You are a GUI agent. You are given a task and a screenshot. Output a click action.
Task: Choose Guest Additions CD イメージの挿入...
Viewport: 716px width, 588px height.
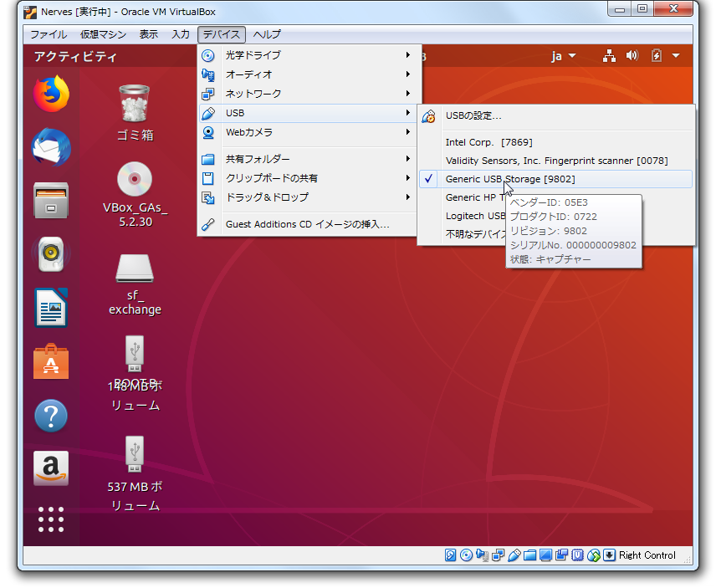[307, 224]
